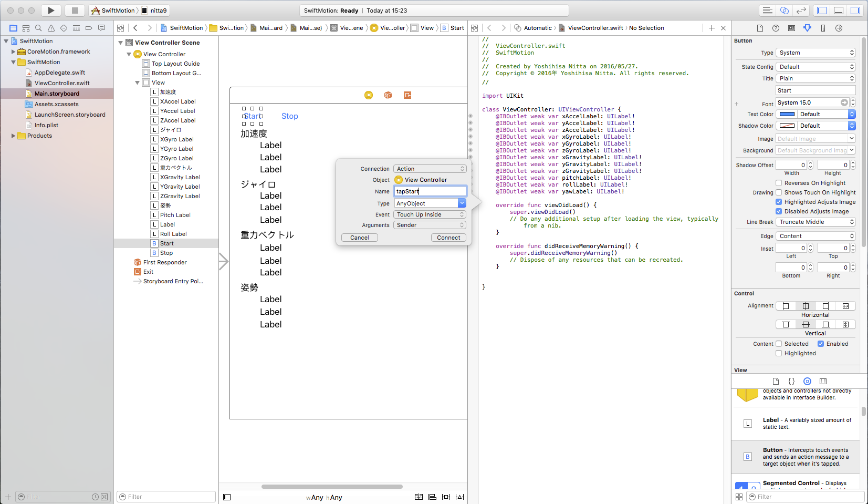Click the Connect button

click(x=448, y=238)
